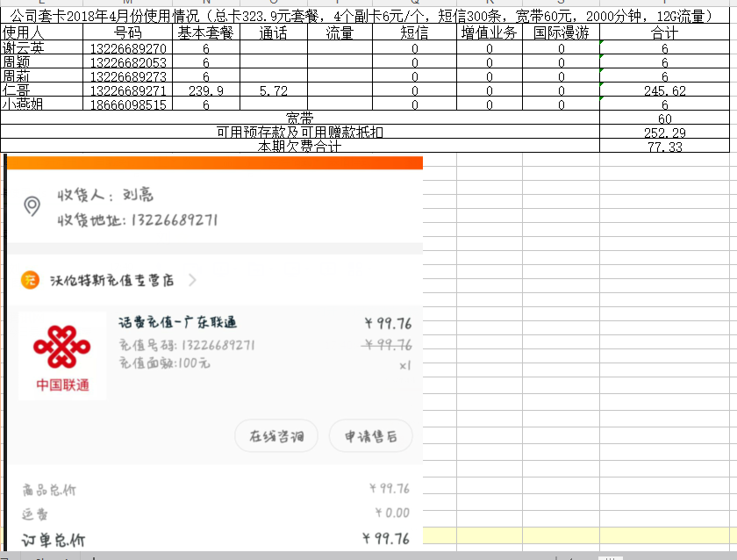Open the 沃化特斯充值专营店 store name
The width and height of the screenshot is (737, 560).
click(111, 280)
